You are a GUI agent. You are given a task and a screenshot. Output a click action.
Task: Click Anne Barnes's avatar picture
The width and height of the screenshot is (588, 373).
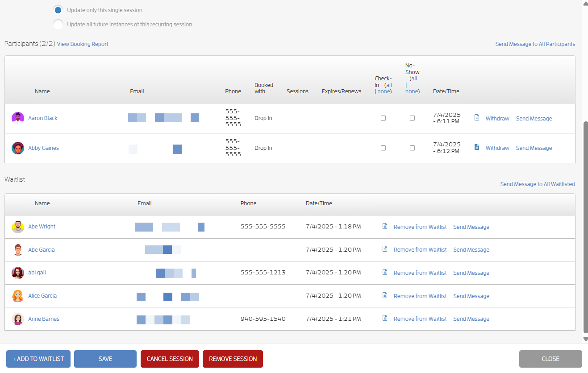click(x=18, y=319)
